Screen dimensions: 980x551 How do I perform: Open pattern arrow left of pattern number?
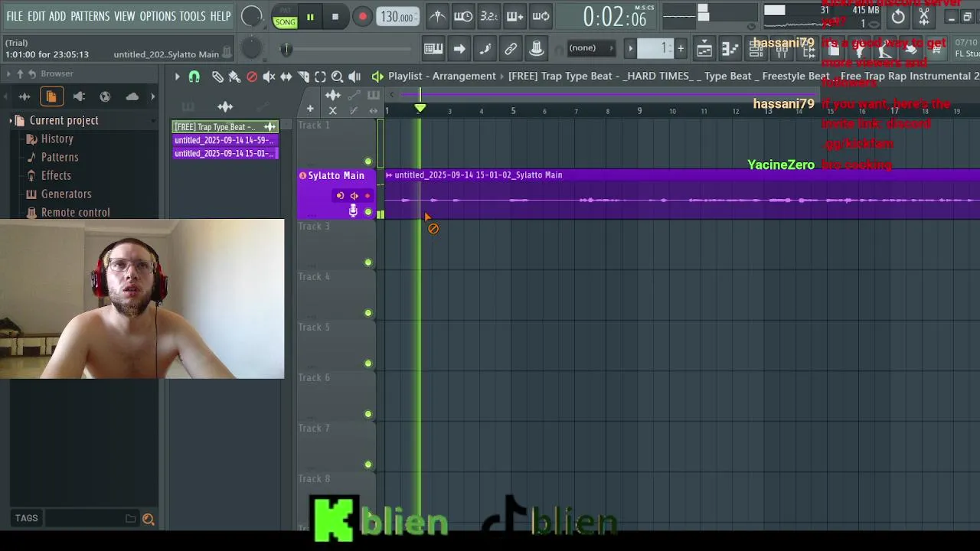tap(631, 49)
